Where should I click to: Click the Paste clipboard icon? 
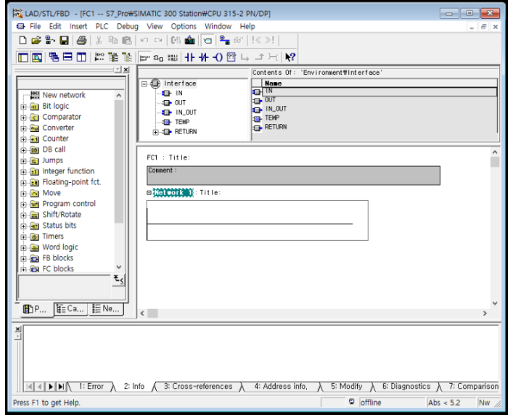(x=127, y=41)
